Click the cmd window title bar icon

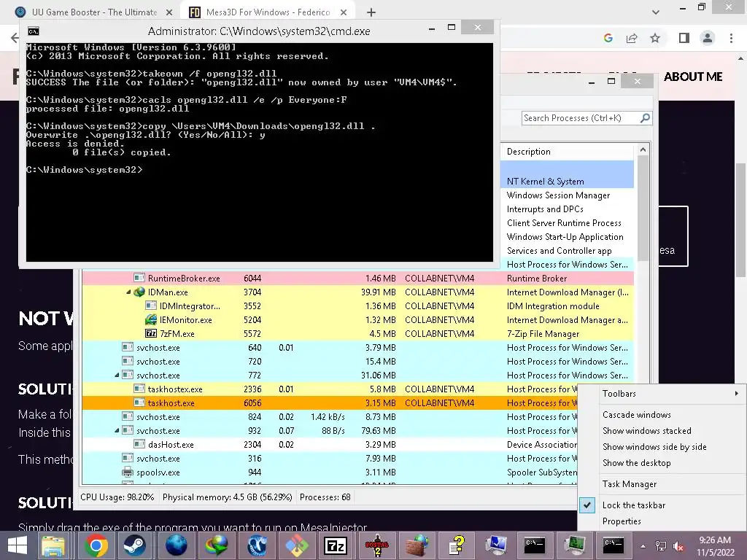34,31
